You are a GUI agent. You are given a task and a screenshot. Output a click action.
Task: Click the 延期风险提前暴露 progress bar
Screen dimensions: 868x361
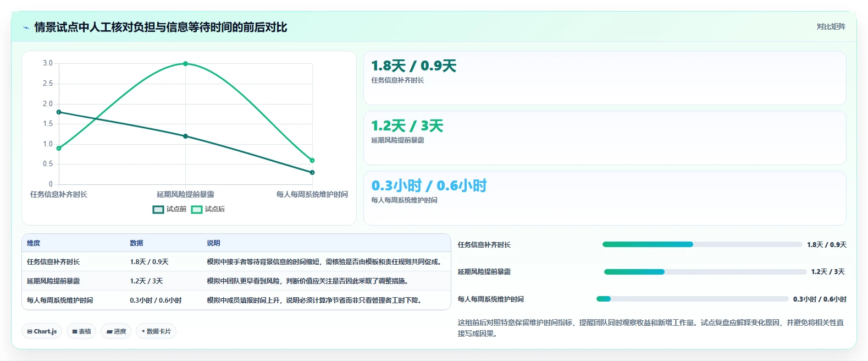coord(705,272)
